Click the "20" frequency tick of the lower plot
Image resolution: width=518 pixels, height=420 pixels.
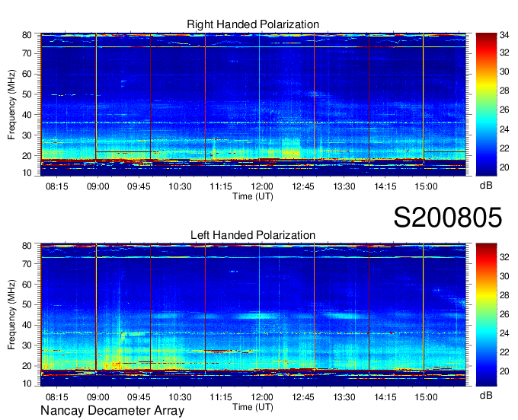27,366
